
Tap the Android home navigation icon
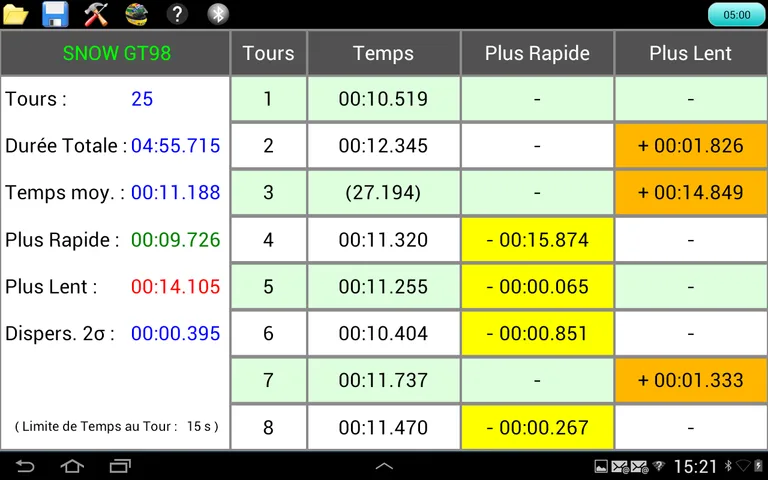click(x=72, y=466)
